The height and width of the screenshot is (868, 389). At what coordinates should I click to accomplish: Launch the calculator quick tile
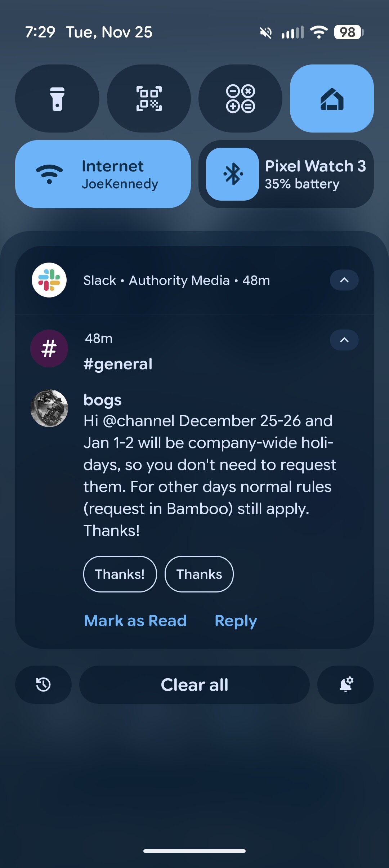click(240, 99)
